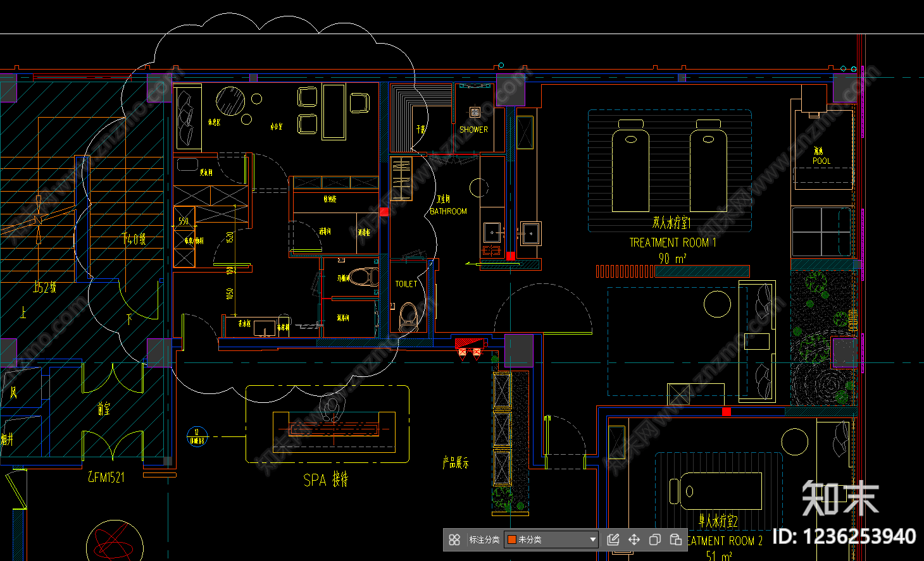Click the 双人水疗室1 room label
Screen dimensions: 924x561
pos(671,223)
